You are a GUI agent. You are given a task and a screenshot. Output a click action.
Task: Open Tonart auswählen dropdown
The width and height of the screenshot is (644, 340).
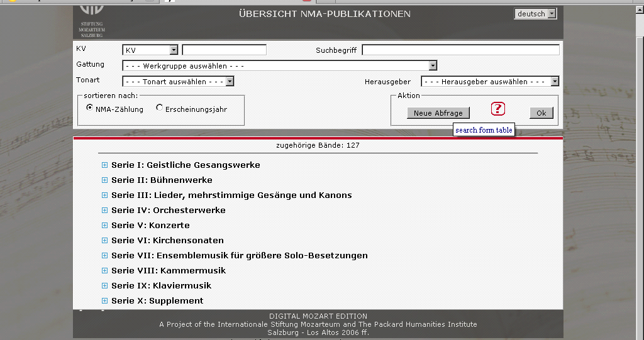click(x=178, y=81)
